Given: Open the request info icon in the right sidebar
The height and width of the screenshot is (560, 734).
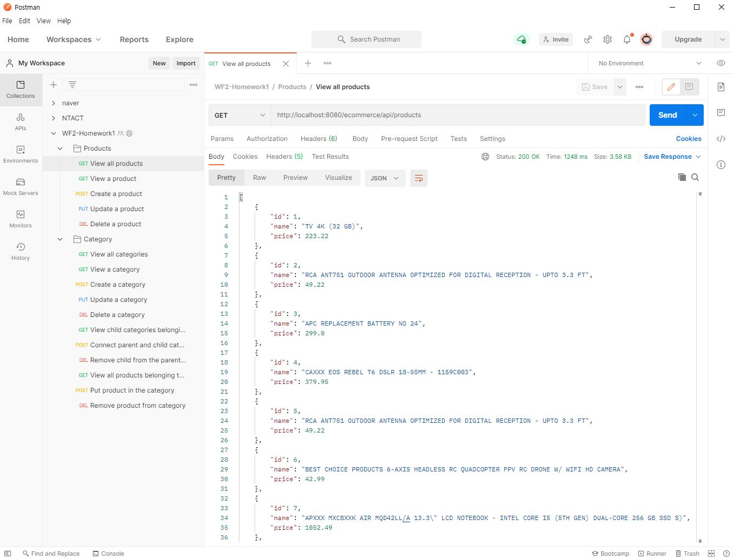Looking at the screenshot, I should 721,165.
